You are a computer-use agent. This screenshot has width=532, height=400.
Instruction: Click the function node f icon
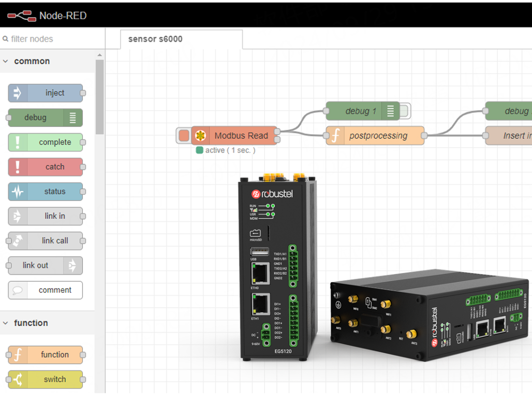coord(18,355)
